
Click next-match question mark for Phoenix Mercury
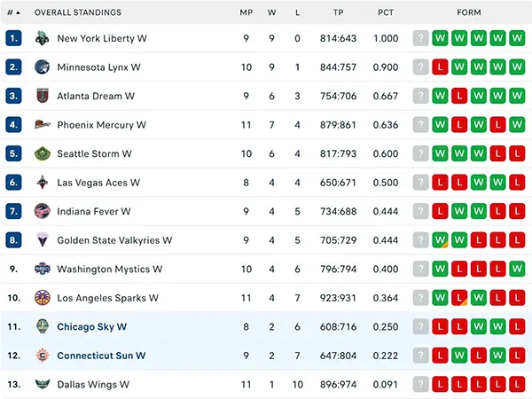click(420, 125)
